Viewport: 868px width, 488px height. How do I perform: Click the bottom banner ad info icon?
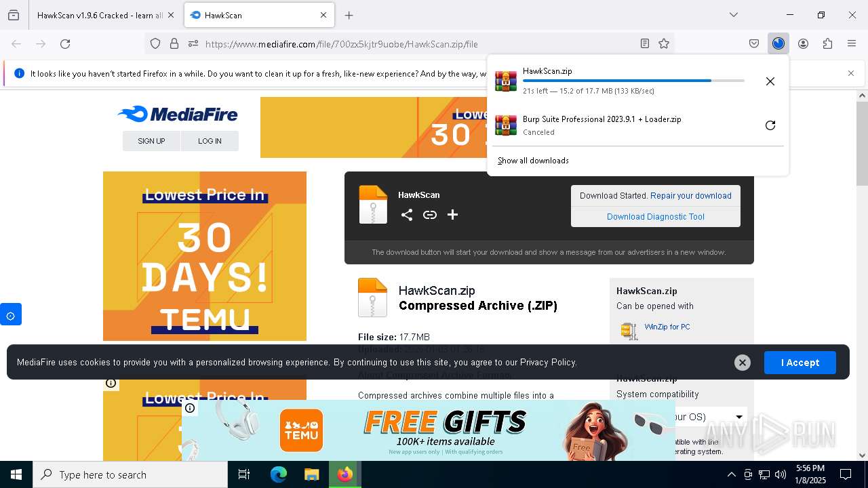[x=190, y=408]
